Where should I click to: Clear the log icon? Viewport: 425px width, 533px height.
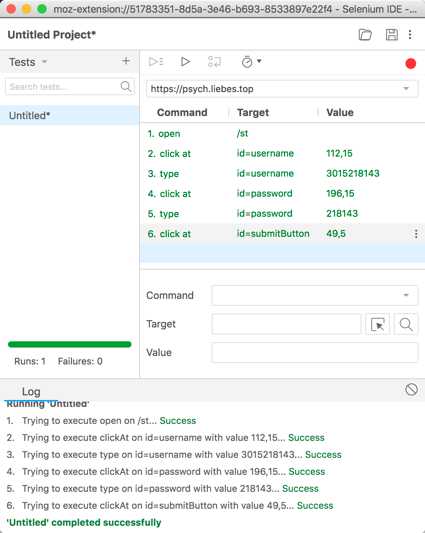point(411,389)
